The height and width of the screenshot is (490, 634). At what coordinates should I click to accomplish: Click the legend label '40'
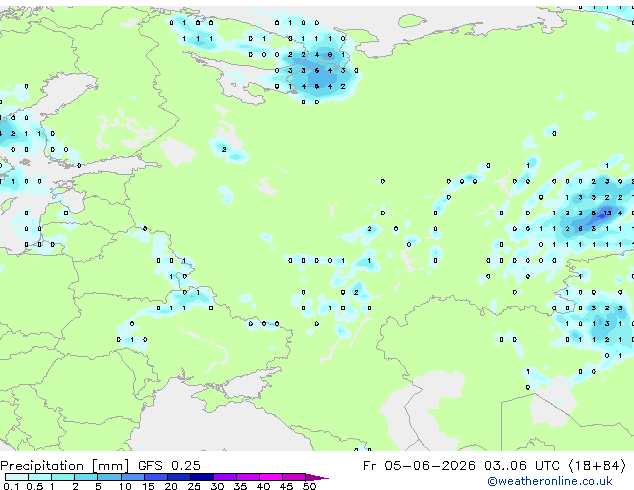point(263,486)
